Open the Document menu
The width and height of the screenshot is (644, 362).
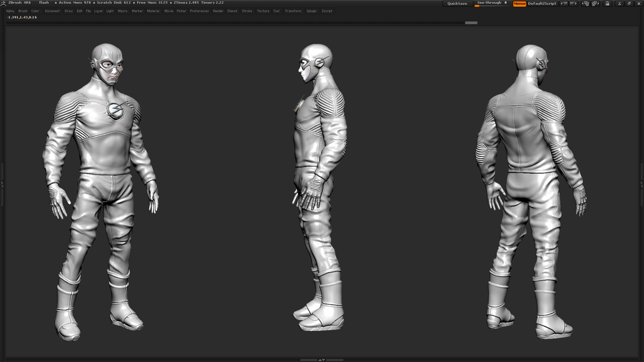point(52,11)
